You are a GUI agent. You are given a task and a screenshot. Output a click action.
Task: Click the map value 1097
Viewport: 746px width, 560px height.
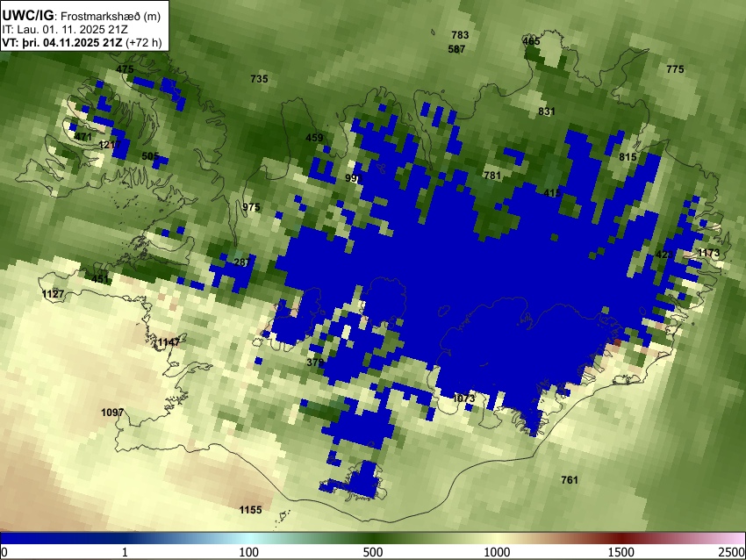112,413
